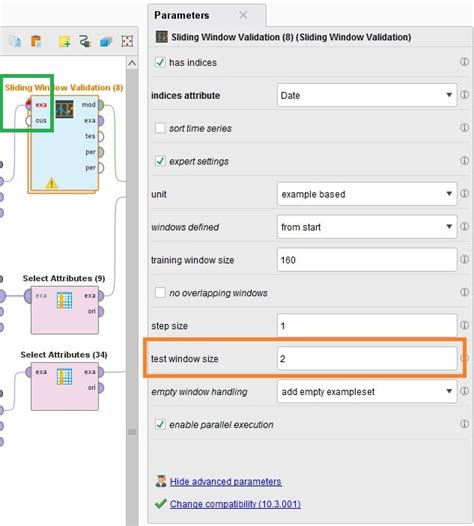Click the warning triangle on Sliding Window Validation
This screenshot has height=526, width=474.
point(52,183)
